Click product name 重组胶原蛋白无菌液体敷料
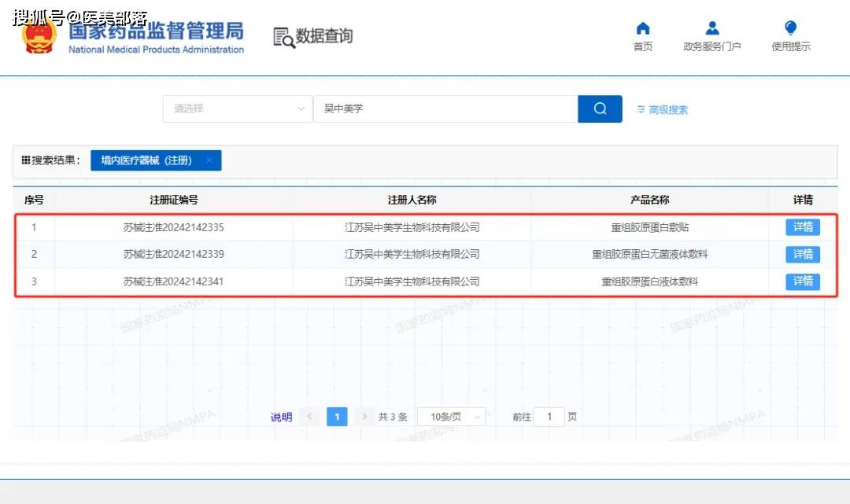 [650, 254]
